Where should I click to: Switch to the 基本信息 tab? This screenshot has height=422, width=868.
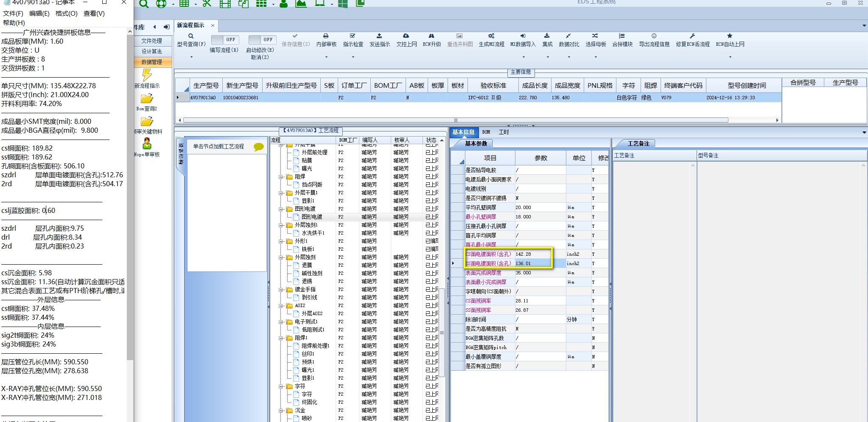[463, 132]
